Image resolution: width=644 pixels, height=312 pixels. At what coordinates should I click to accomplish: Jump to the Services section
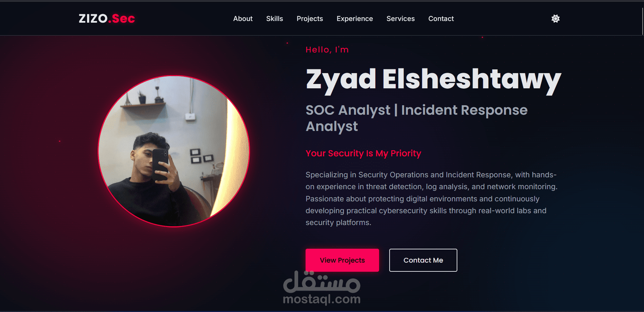click(400, 19)
